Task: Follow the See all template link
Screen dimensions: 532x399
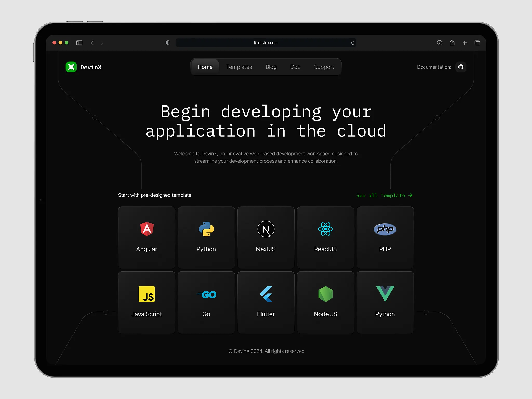Action: [x=384, y=195]
